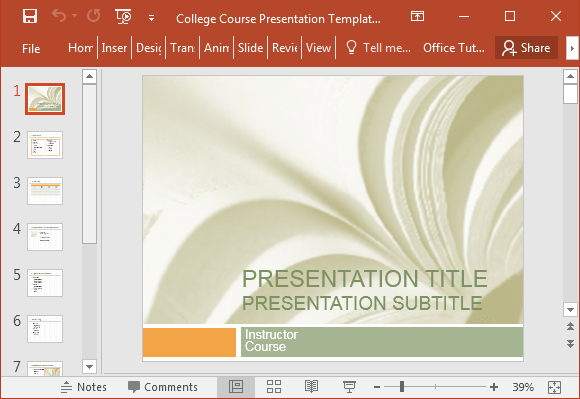The image size is (580, 399).
Task: Open zoom dialog via 39% level
Action: (523, 387)
